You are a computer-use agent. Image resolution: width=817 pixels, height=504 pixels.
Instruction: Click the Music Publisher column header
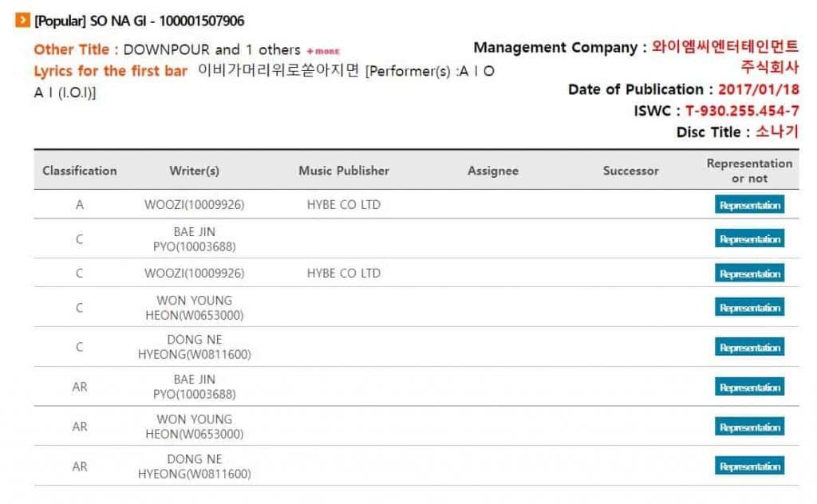344,171
